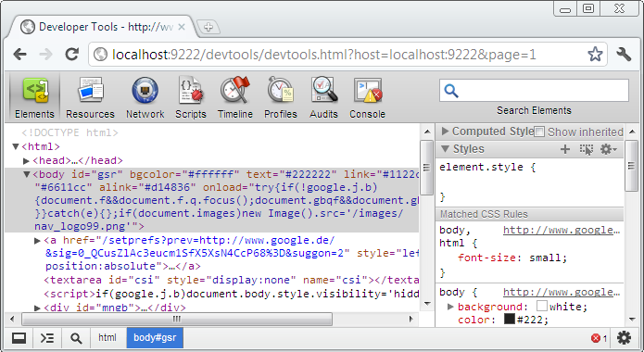Click the Matched CSS Rules header
The height and width of the screenshot is (352, 644).
pyautogui.click(x=530, y=214)
